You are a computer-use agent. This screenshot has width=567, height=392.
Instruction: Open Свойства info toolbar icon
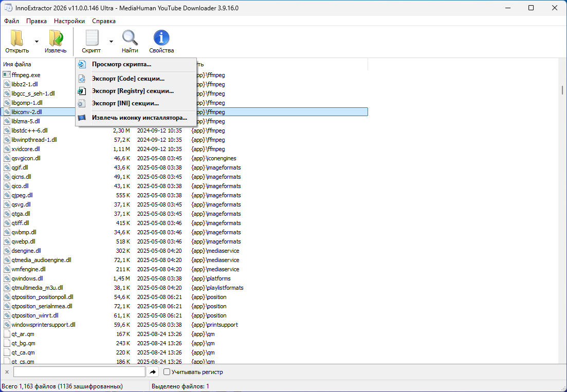tap(161, 38)
